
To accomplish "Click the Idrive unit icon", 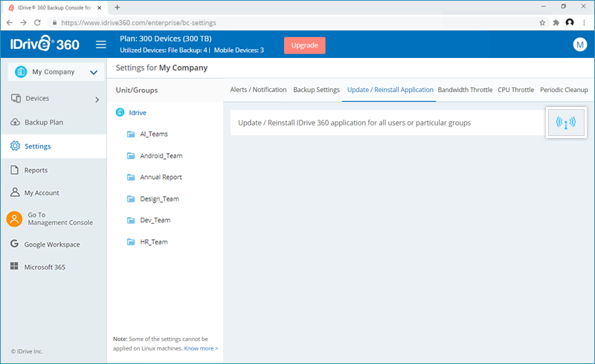I will click(x=120, y=112).
